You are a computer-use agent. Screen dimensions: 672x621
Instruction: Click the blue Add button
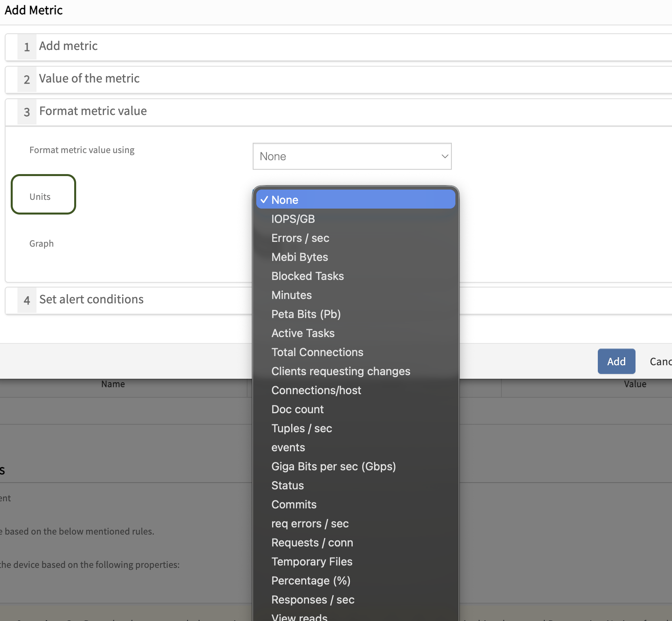(616, 361)
